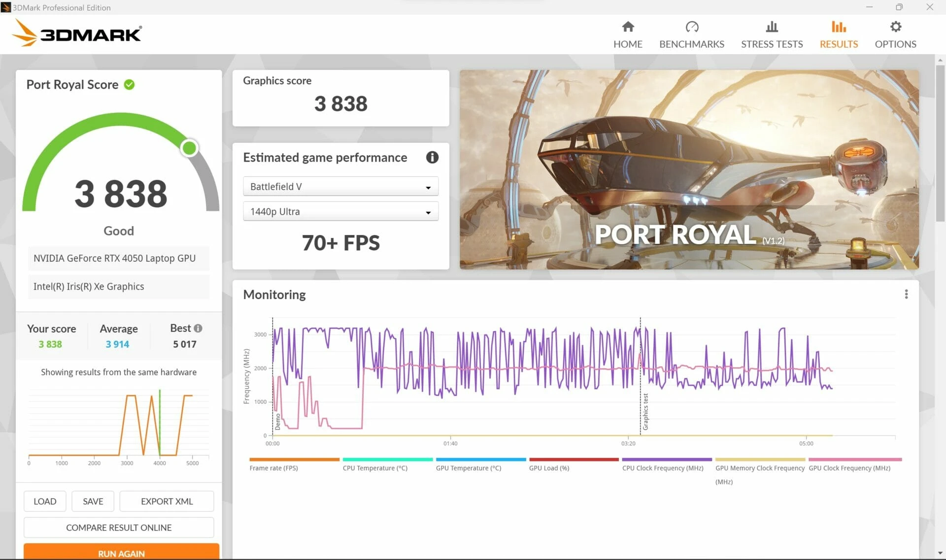This screenshot has width=946, height=560.
Task: Expand the 1440p Ultra resolution dropdown
Action: (x=340, y=212)
